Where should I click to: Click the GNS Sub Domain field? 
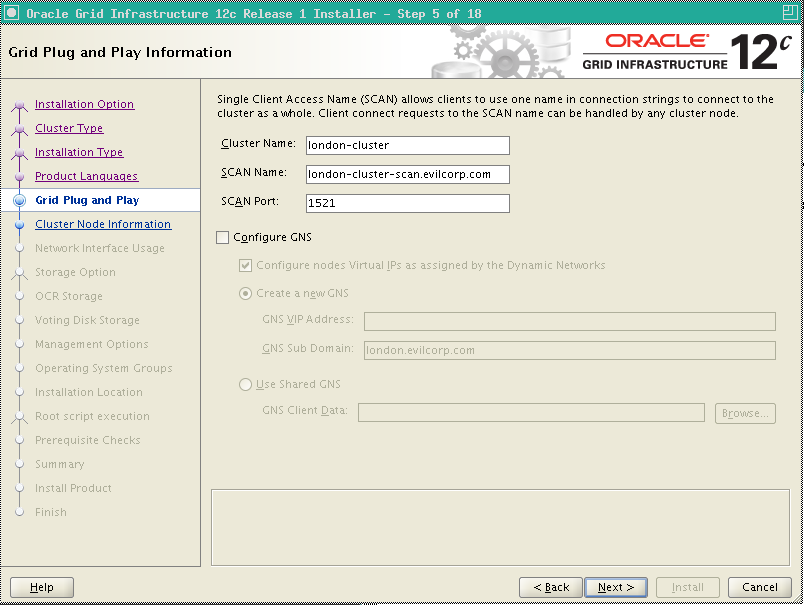570,350
